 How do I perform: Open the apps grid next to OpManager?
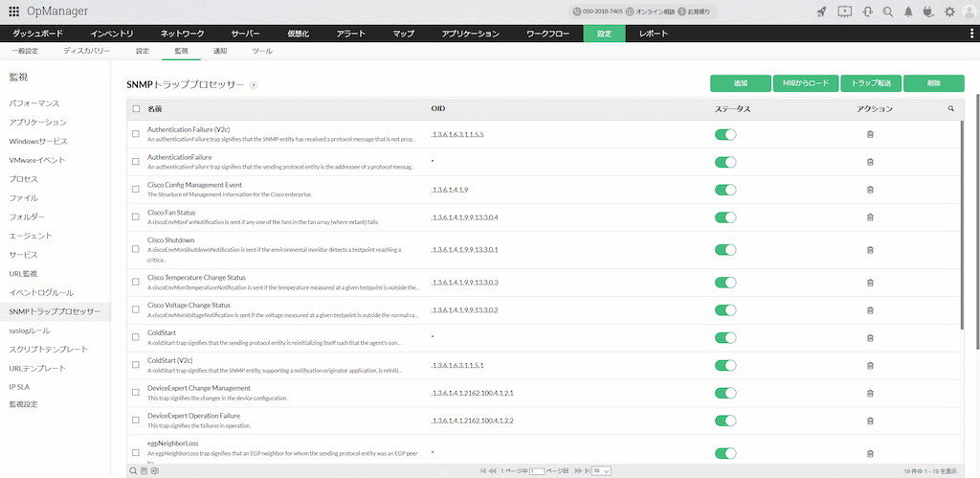tap(13, 11)
